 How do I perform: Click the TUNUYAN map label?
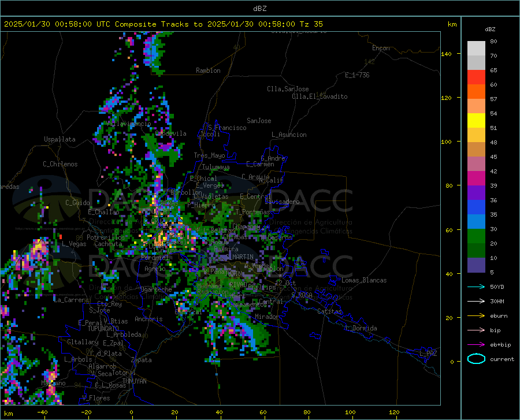pos(134,381)
